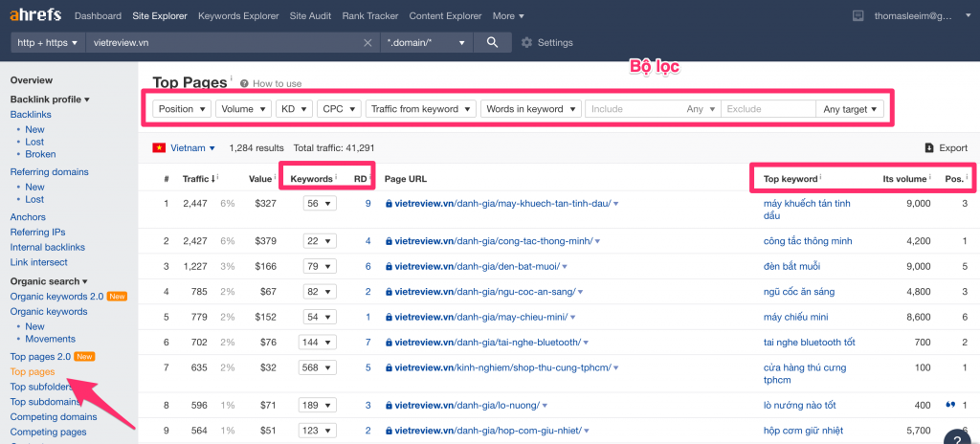The height and width of the screenshot is (444, 980).
Task: Collapse the Backlink profile section
Action: 50,99
